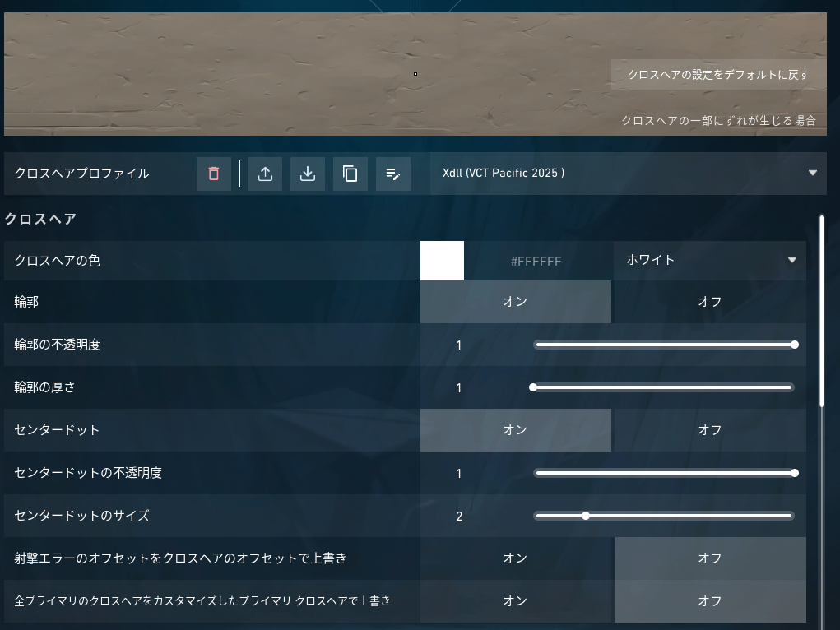
Task: Click the 輪郭の不透明度 value 1
Action: 459,345
